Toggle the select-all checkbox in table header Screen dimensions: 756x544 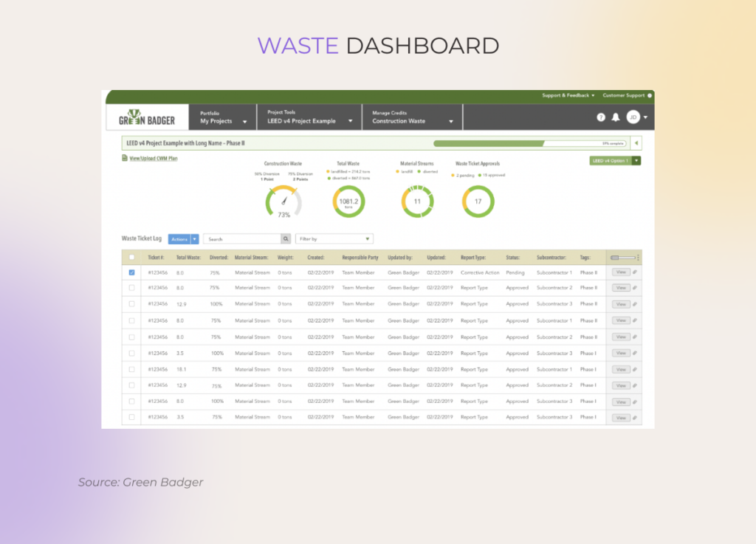[x=131, y=258]
